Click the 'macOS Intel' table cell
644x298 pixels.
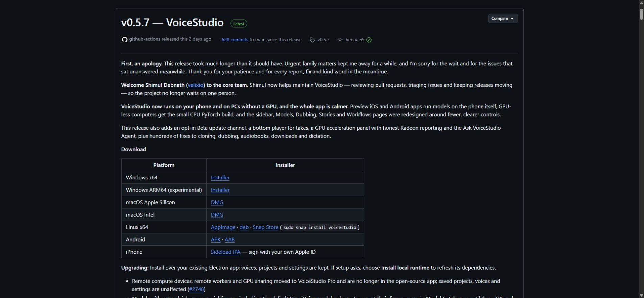coord(164,215)
